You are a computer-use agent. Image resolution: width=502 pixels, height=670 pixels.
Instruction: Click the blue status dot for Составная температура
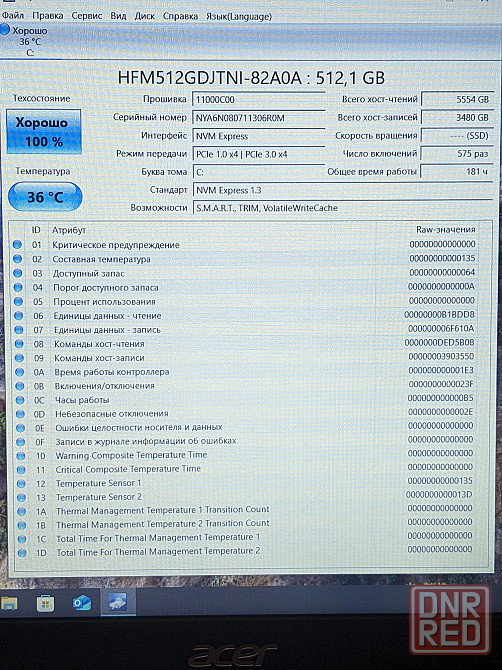point(17,259)
